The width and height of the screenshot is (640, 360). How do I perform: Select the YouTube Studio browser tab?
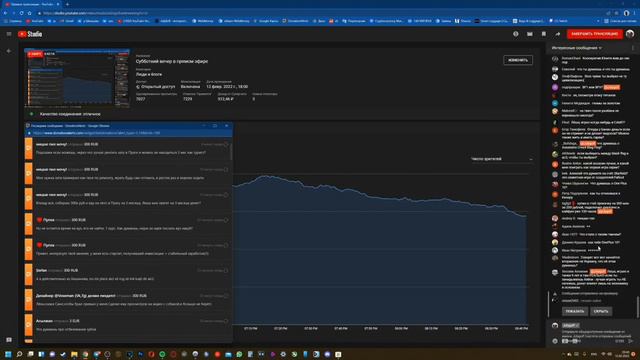pyautogui.click(x=32, y=4)
